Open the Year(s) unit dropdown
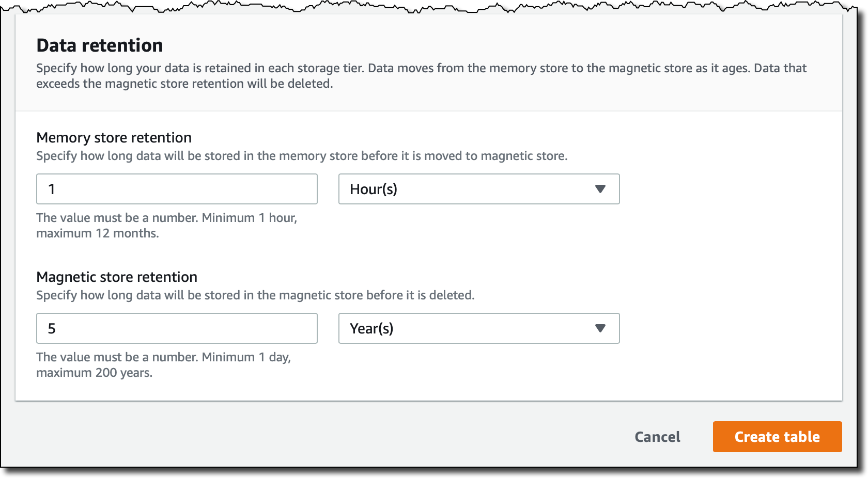This screenshot has width=868, height=478. (x=479, y=328)
